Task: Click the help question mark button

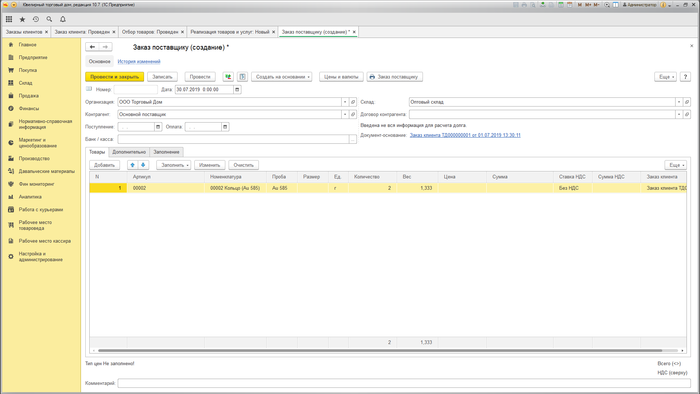Action: 685,77
